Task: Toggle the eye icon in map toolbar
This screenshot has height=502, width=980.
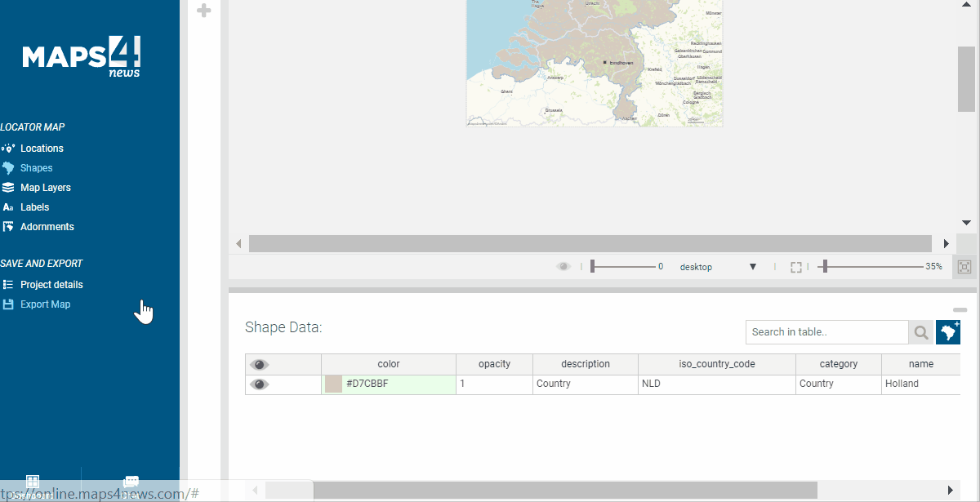Action: click(x=563, y=267)
